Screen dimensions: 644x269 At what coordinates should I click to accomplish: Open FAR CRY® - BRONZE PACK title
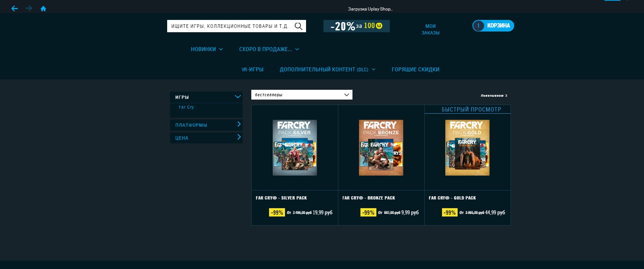pyautogui.click(x=369, y=198)
